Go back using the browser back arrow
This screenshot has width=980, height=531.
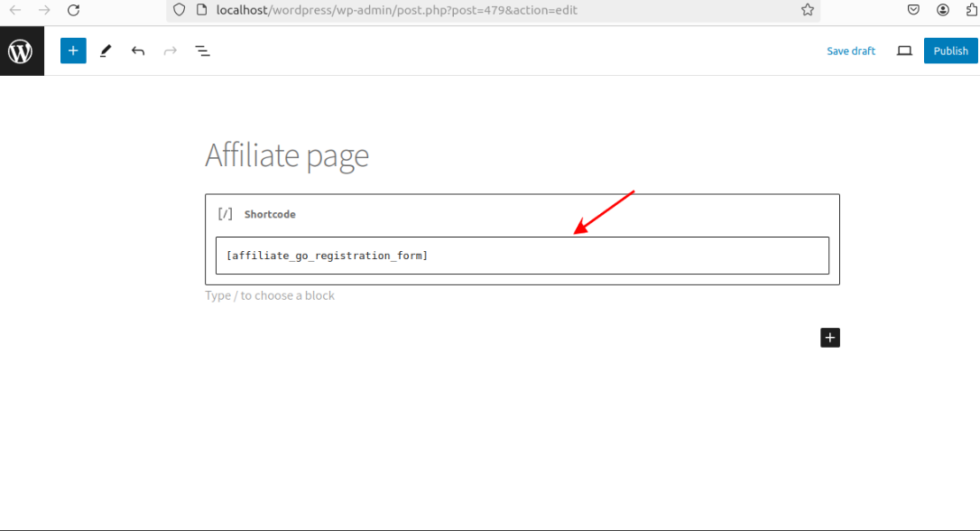[x=14, y=10]
